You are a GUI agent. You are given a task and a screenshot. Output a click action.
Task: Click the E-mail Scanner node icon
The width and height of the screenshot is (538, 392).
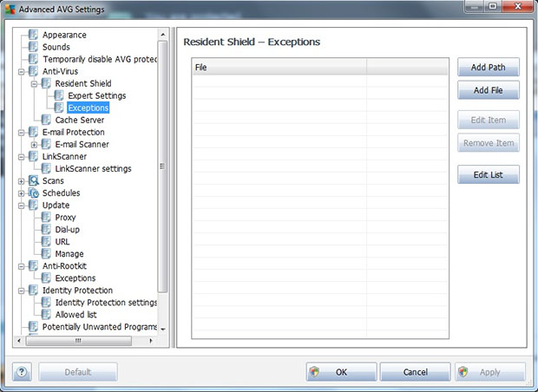coord(46,144)
